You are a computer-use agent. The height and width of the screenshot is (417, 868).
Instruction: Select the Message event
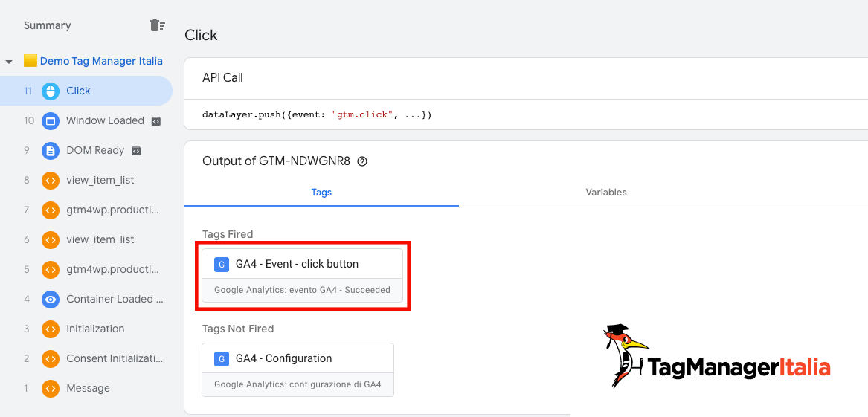coord(88,388)
